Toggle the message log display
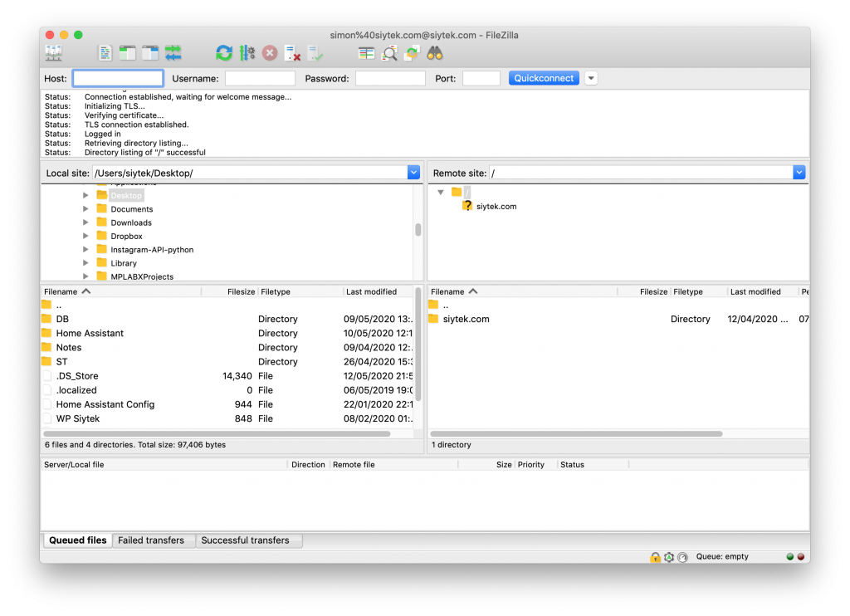This screenshot has width=850, height=616. tap(105, 53)
